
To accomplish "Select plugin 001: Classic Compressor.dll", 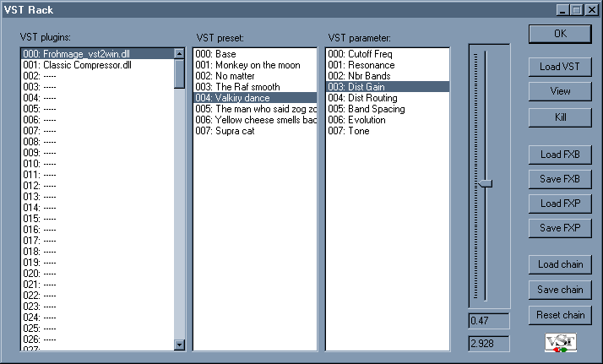I will pyautogui.click(x=98, y=65).
